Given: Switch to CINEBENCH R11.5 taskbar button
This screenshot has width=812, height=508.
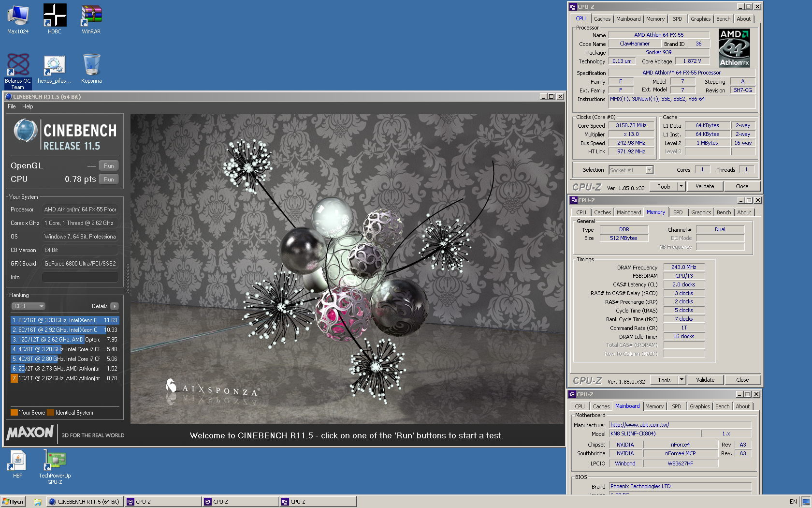Looking at the screenshot, I should (85, 502).
